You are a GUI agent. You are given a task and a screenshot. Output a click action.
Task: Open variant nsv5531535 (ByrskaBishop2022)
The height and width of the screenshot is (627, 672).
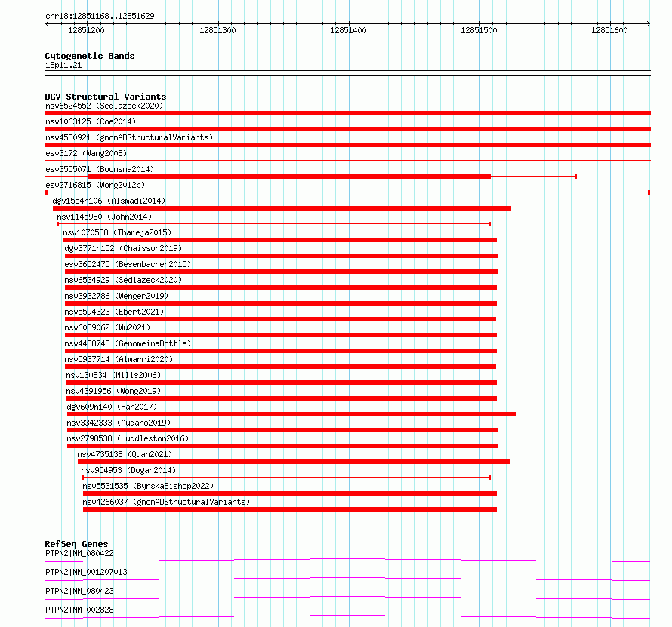pos(148,486)
